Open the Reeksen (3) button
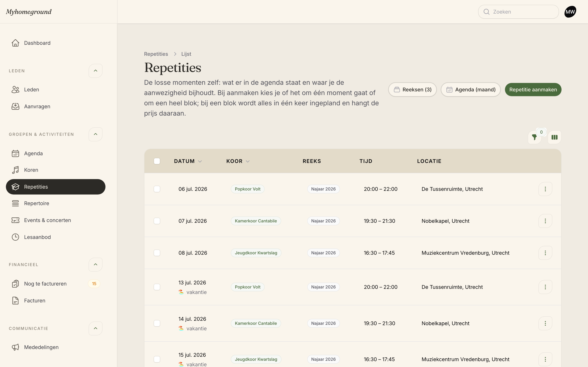588x367 pixels. coord(412,90)
